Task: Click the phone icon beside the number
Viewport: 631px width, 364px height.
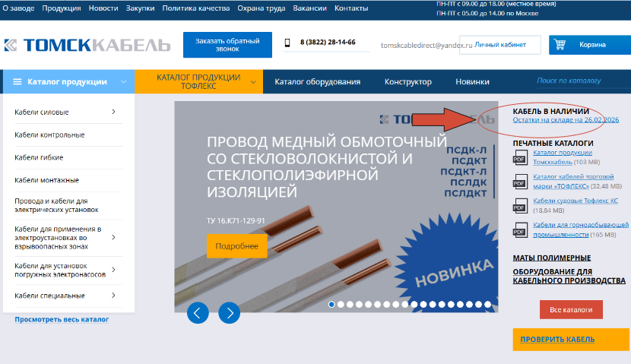Action: 287,43
